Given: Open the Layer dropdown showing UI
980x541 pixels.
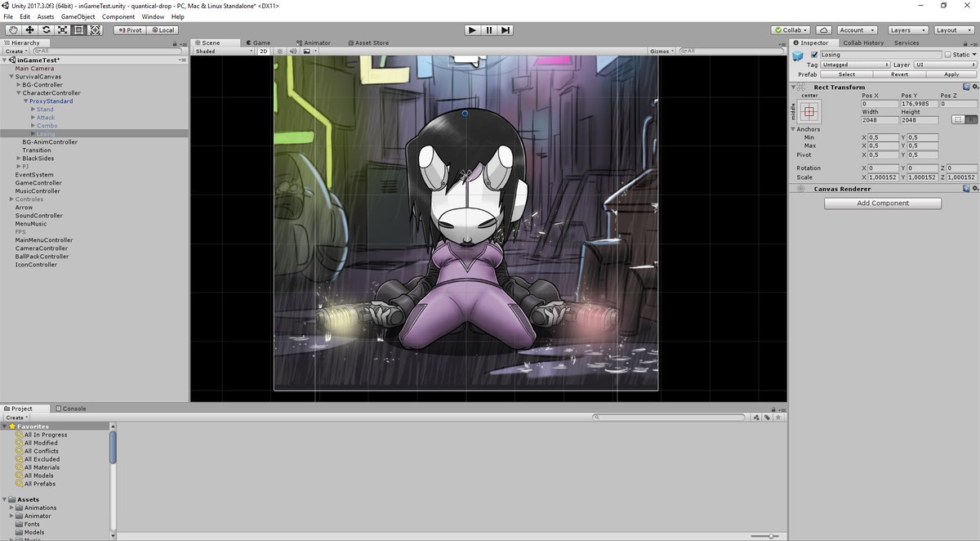Looking at the screenshot, I should [x=945, y=65].
